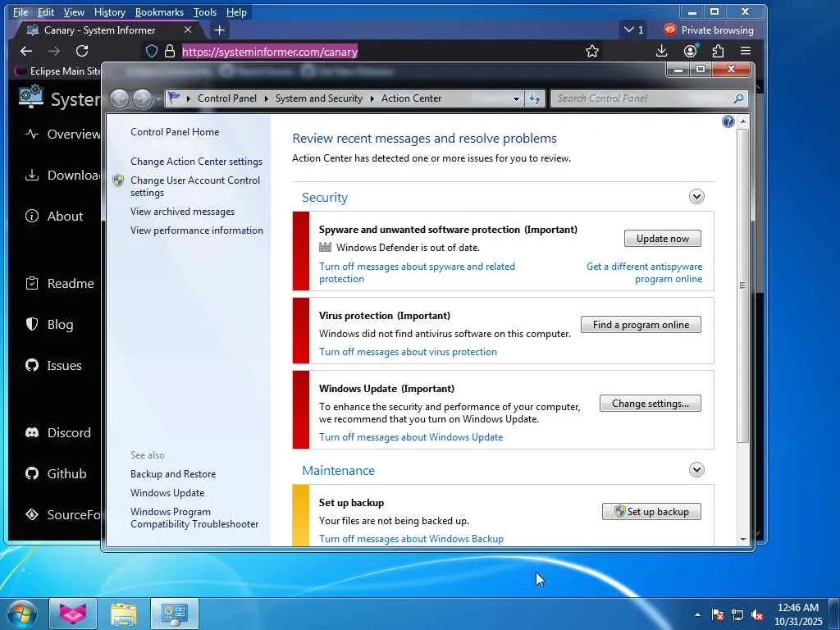The width and height of the screenshot is (840, 630).
Task: Click Find a program online button
Action: pyautogui.click(x=641, y=324)
